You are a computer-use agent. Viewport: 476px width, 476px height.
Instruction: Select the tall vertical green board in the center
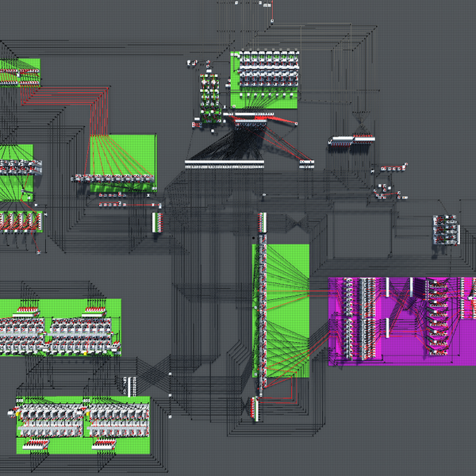[281, 310]
